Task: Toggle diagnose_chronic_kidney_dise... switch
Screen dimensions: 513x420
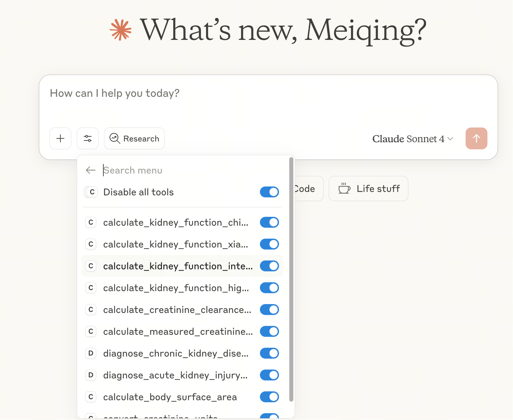Action: click(269, 353)
